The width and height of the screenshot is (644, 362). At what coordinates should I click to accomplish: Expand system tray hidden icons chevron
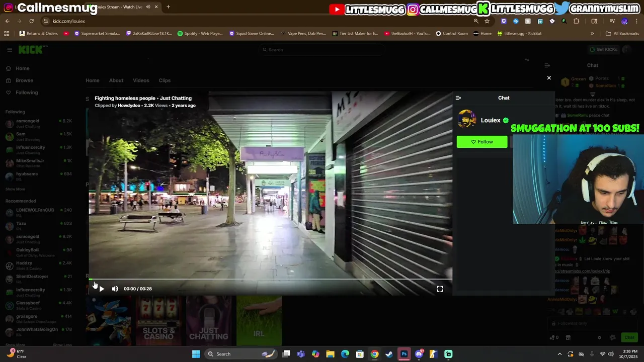coord(559,354)
